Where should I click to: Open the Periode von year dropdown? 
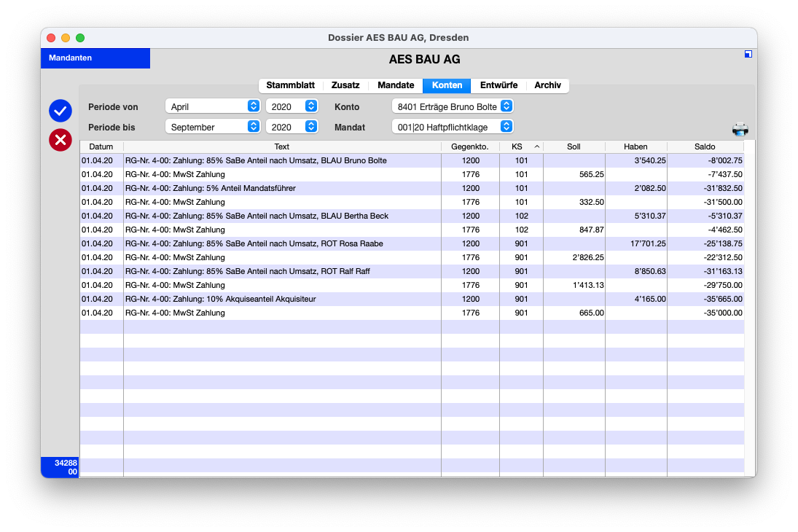tap(292, 106)
